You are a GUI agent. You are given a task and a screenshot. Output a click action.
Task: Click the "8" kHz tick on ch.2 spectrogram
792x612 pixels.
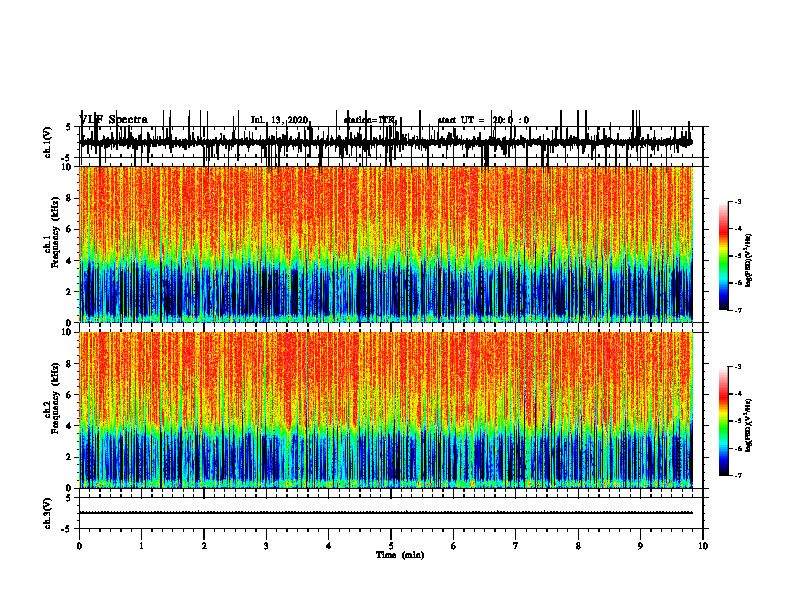tap(70, 364)
